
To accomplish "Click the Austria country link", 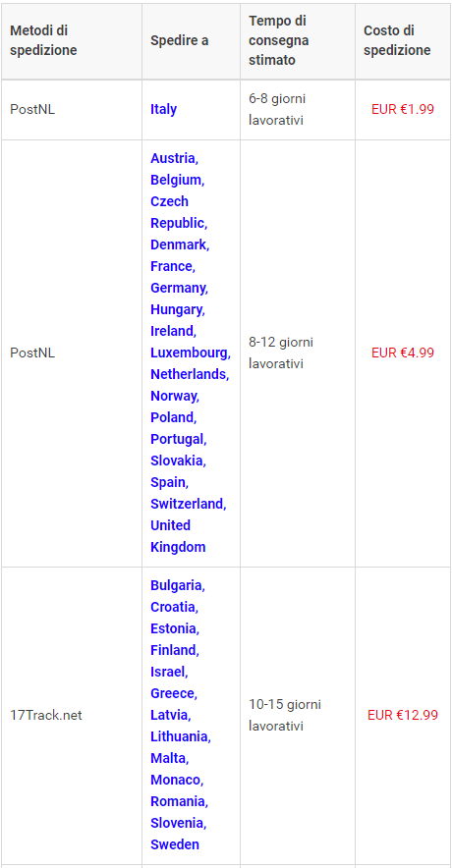I will pyautogui.click(x=173, y=158).
